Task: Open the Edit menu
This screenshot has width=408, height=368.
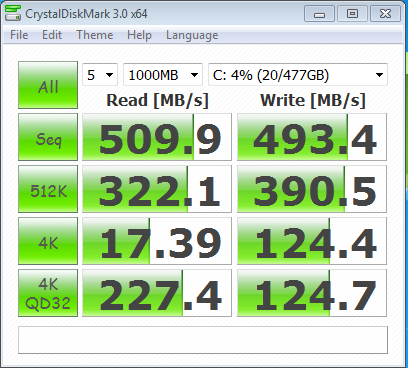Action: click(x=52, y=35)
